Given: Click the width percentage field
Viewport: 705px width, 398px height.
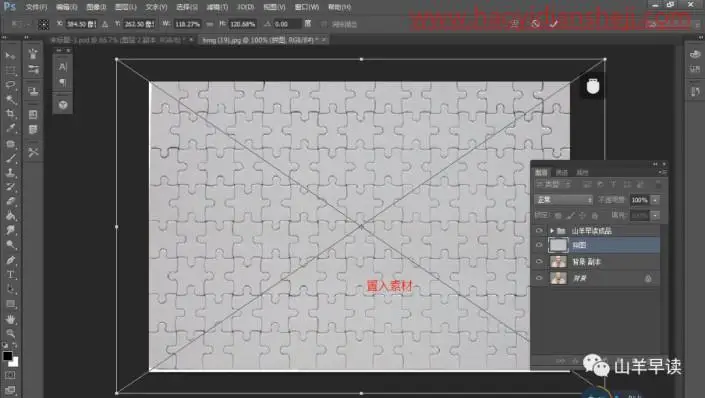Looking at the screenshot, I should [x=187, y=24].
